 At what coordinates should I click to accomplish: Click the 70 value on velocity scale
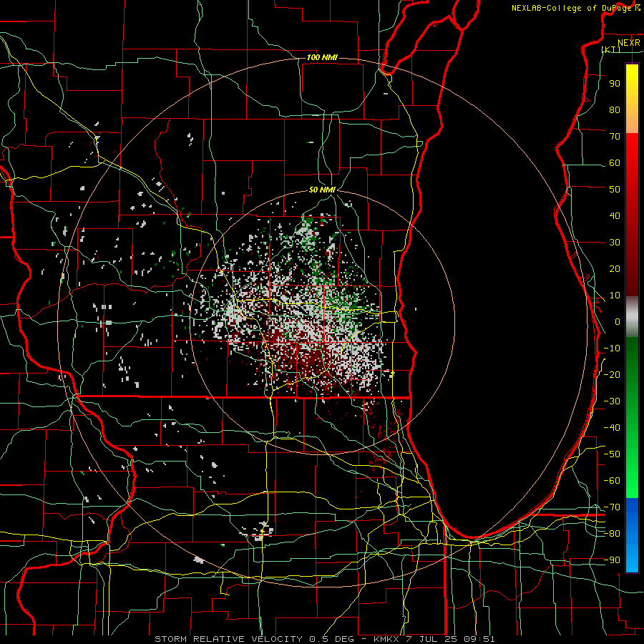coord(615,137)
